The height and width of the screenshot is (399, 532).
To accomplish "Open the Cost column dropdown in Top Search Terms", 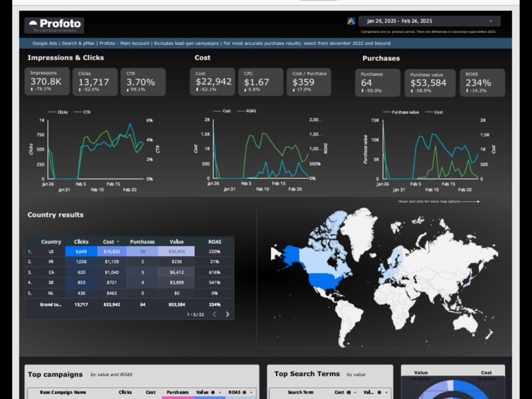I will tap(355, 392).
